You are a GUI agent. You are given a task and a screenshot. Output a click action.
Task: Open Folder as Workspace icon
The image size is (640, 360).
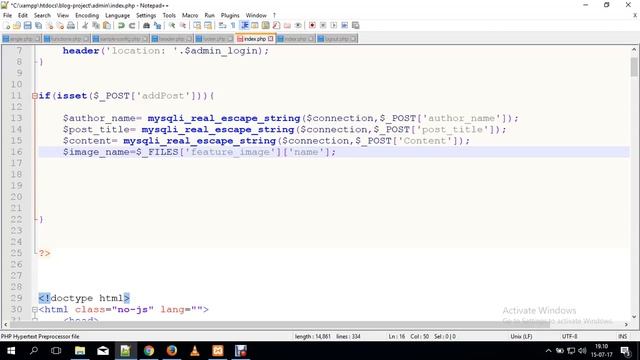click(287, 25)
